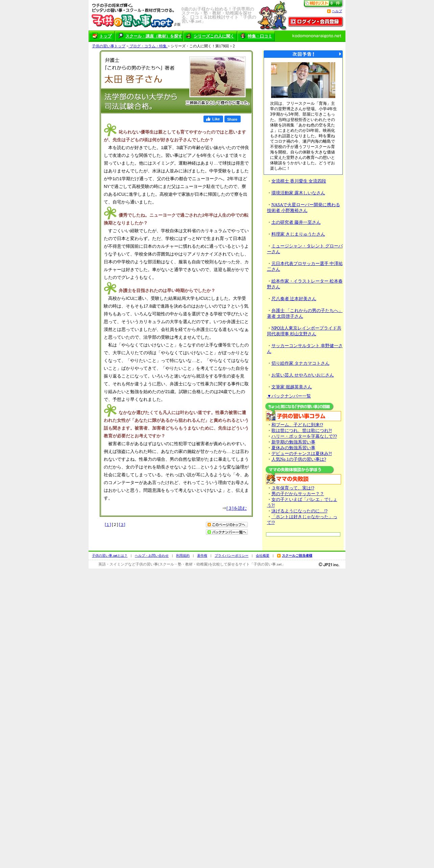Viewport: 434px width, 868px height.
Task: Click the バックナンバー一覧へ button below article
Action: (x=226, y=532)
